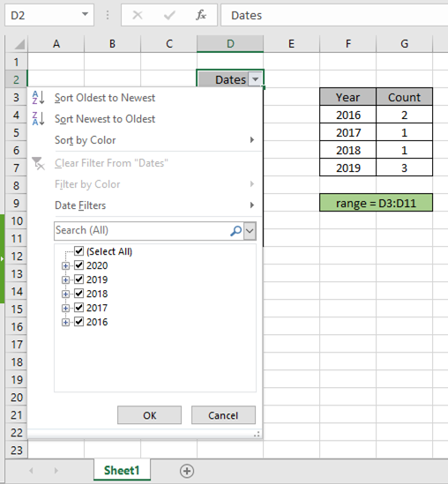
Task: Dismiss the filter menu with Cancel
Action: point(223,415)
